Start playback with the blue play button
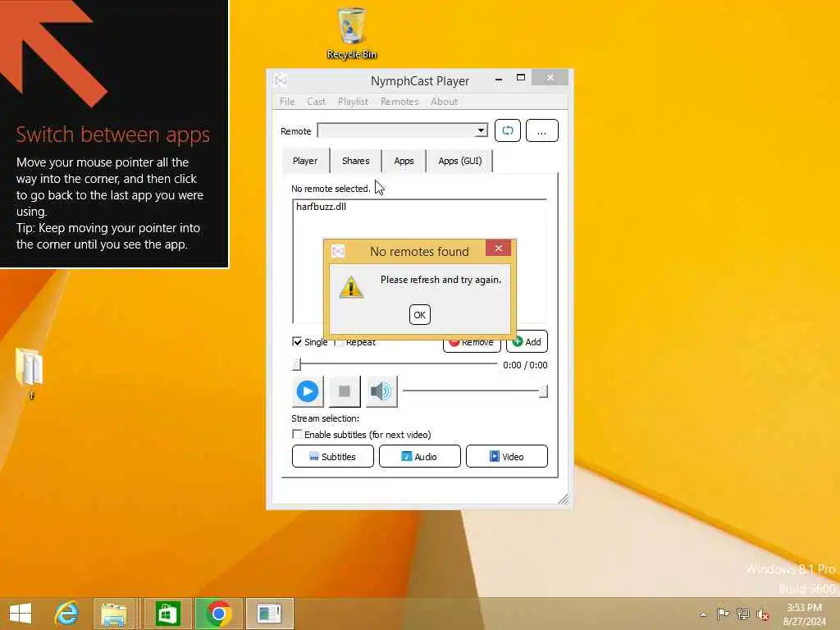The height and width of the screenshot is (630, 840). click(x=308, y=391)
